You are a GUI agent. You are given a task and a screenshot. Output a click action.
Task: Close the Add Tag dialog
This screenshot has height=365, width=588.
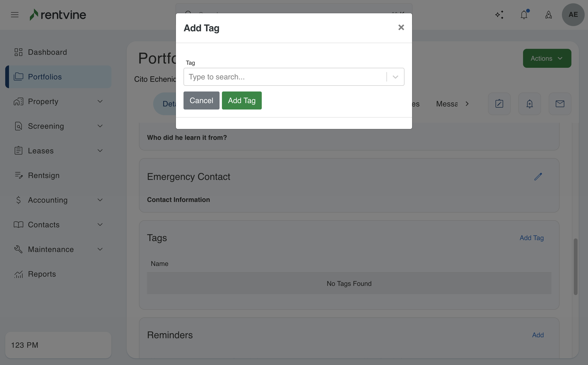(x=401, y=27)
